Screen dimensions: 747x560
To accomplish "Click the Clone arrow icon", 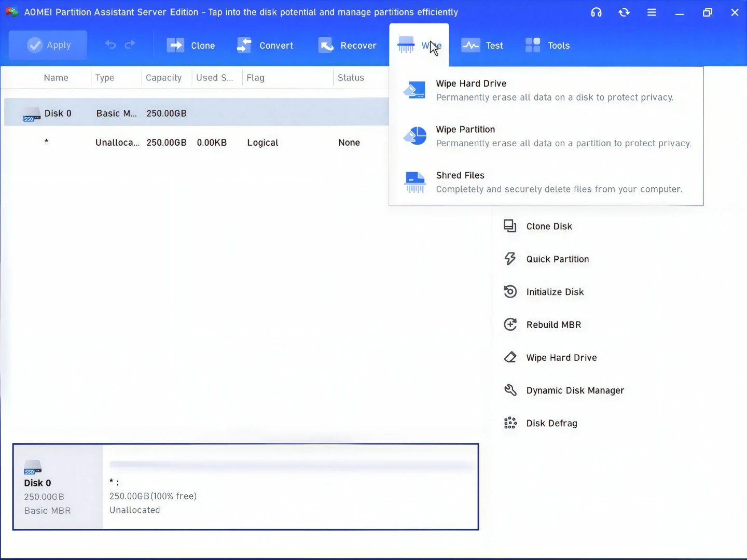I will coord(175,46).
